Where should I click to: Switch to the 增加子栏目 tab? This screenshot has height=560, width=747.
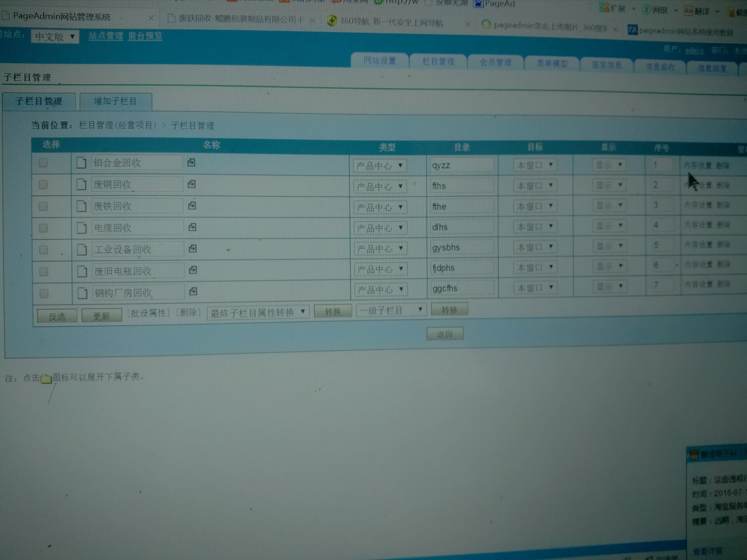[116, 101]
